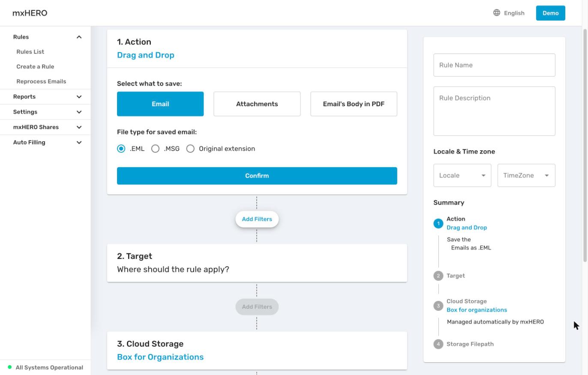Viewport: 588px width, 375px height.
Task: Choose Original extension radio option
Action: point(190,149)
